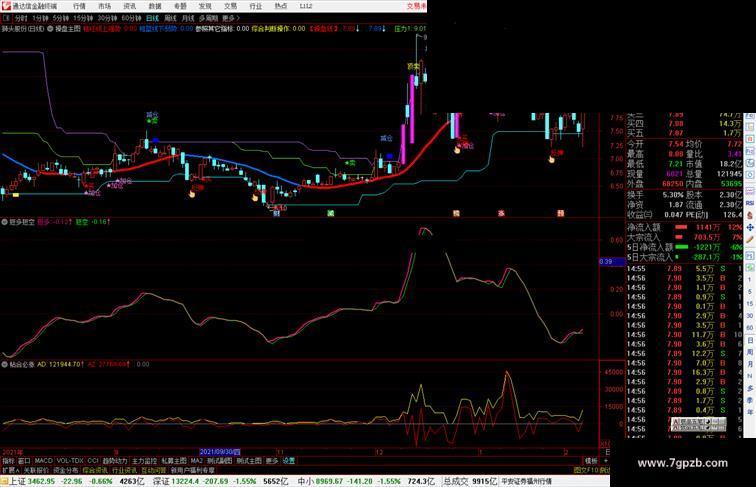Open the 窗口 tab in indicator bar
756x487 pixels.
pos(25,461)
